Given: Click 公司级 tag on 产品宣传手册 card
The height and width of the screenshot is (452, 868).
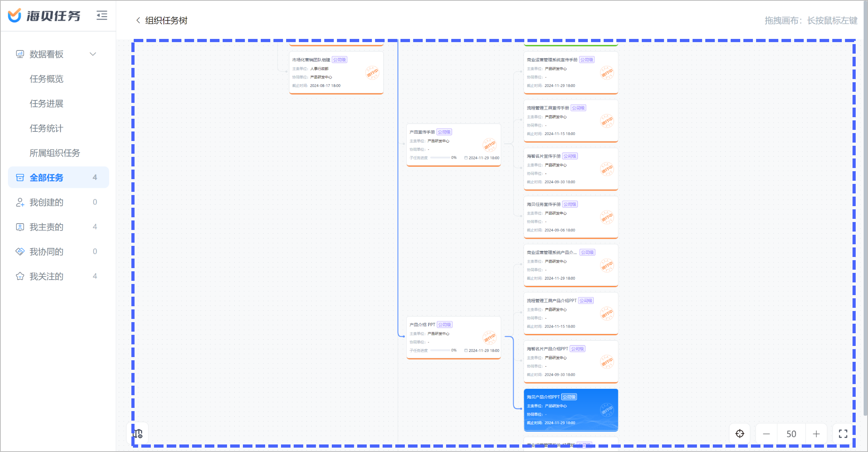Looking at the screenshot, I should [x=444, y=132].
